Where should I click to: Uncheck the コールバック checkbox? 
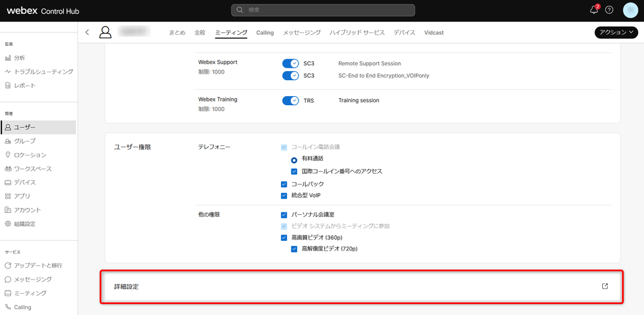(284, 184)
